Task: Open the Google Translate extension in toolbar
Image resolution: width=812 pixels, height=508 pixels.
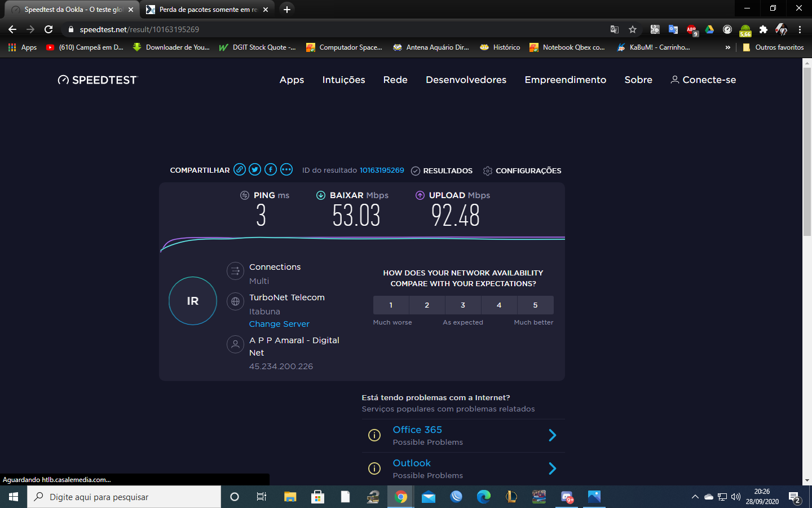Action: tap(673, 29)
